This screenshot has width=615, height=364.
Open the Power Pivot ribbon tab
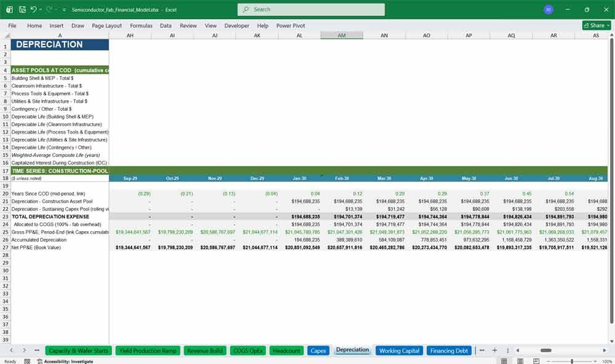pyautogui.click(x=291, y=25)
